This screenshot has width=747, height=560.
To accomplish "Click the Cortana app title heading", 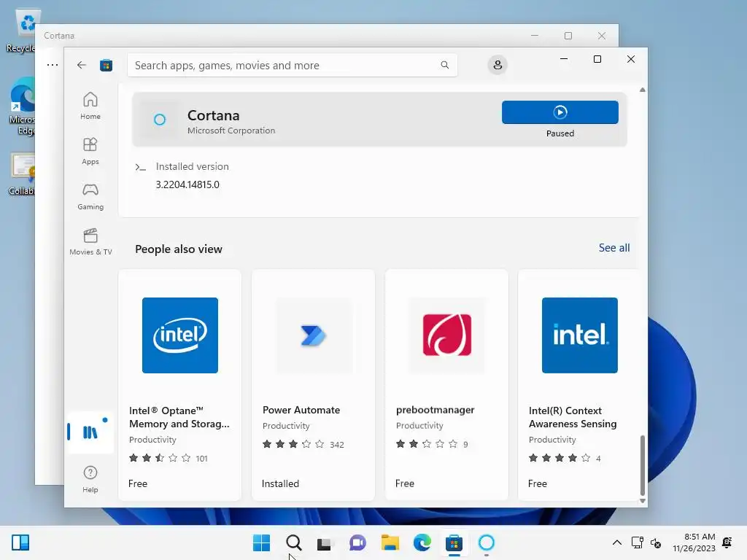I will (214, 115).
